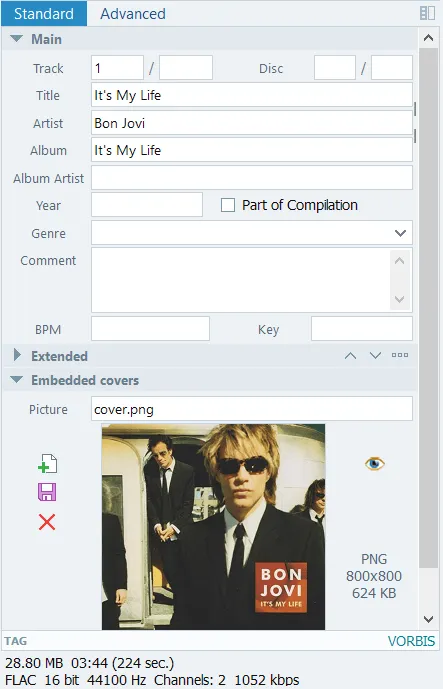Enable Part of Compilation checkbox
The width and height of the screenshot is (443, 689).
[x=228, y=205]
